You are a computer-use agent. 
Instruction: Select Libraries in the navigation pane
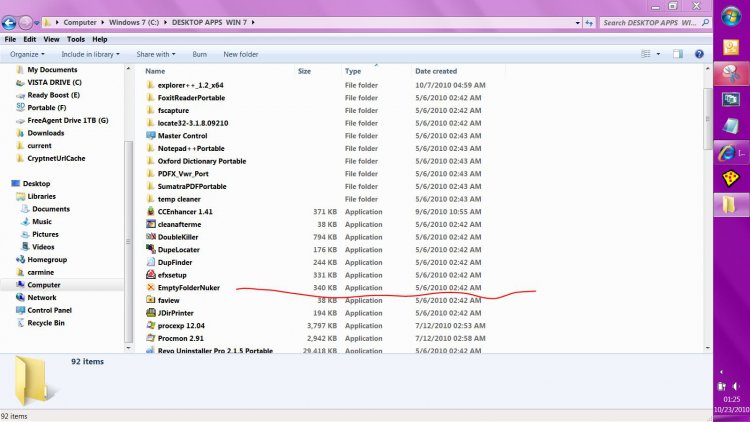tap(41, 196)
